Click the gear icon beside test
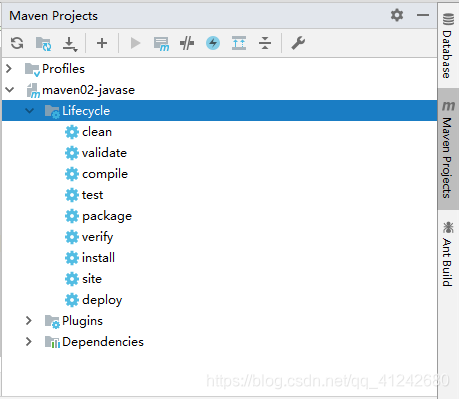The width and height of the screenshot is (459, 399). click(72, 195)
